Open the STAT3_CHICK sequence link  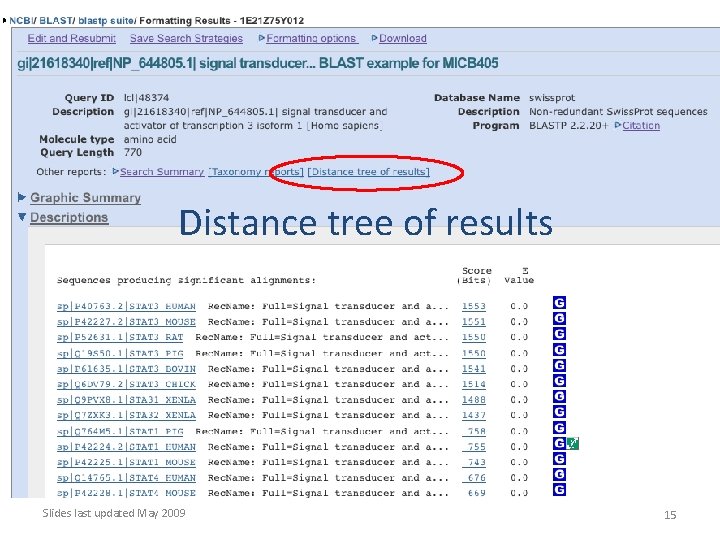(126, 384)
